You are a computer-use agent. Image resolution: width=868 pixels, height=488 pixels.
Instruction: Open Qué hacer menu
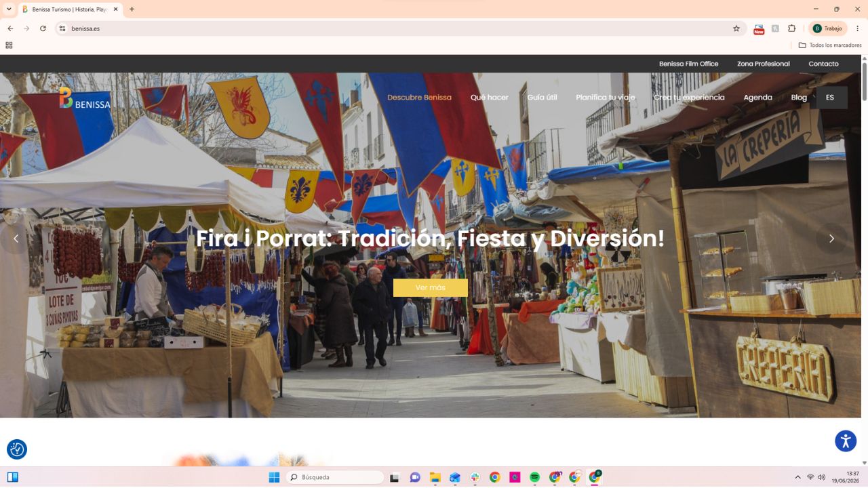490,98
